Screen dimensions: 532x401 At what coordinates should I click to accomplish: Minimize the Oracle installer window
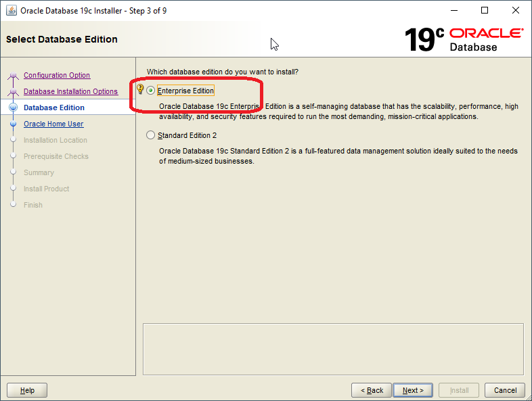454,11
